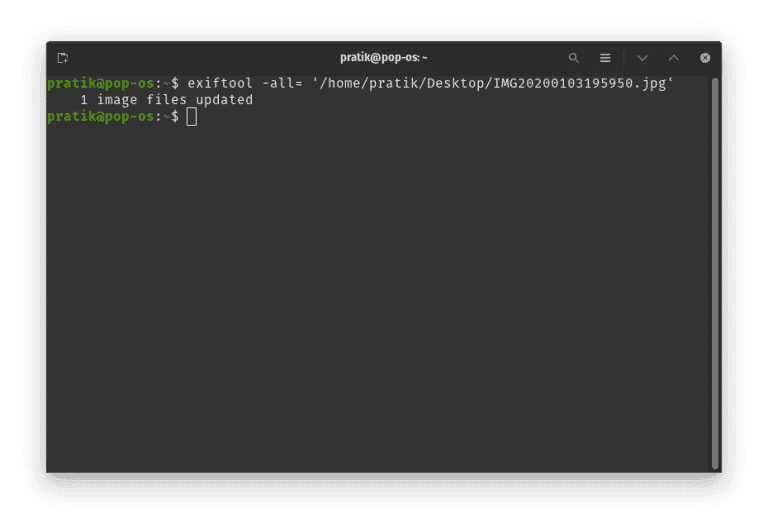Click the first green pratik@pop-os prompt

[101, 84]
